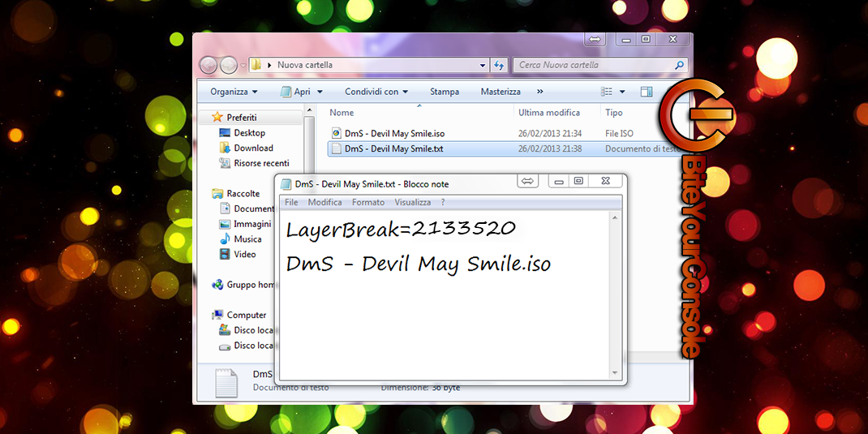Click Masterizza in Explorer toolbar
868x434 pixels.
click(x=501, y=92)
